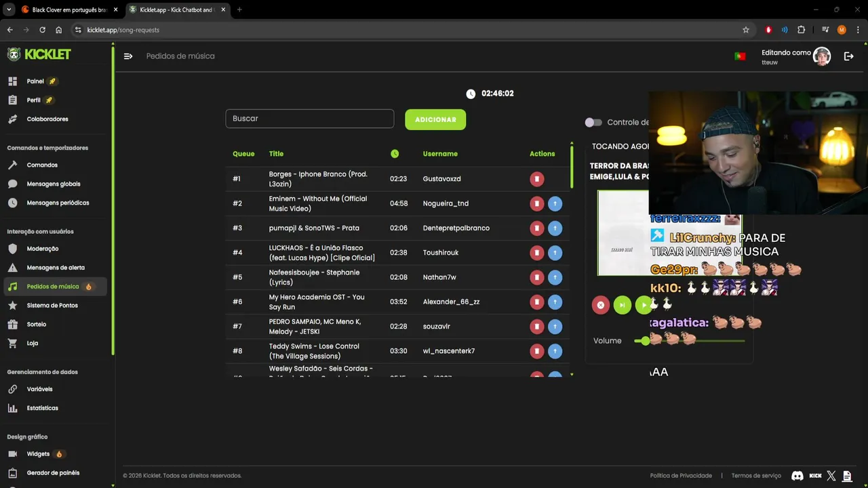868x488 pixels.
Task: Move My Hero Academia OST up
Action: click(555, 302)
